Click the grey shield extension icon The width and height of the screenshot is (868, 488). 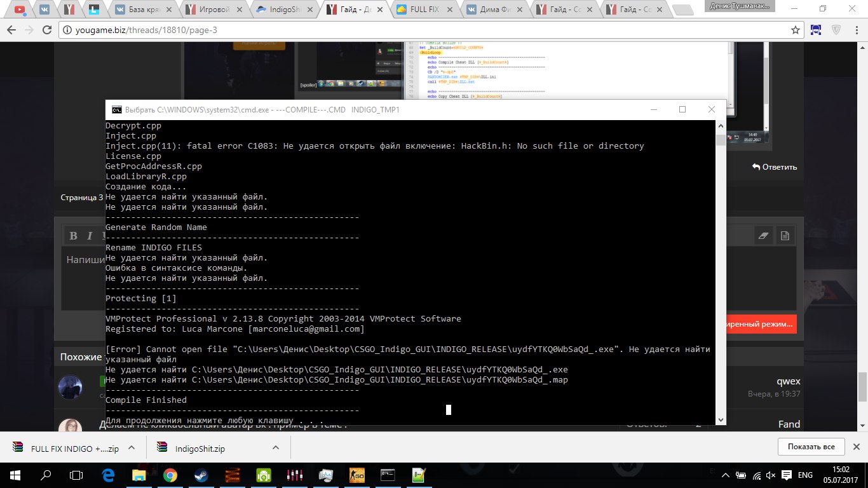(x=837, y=30)
